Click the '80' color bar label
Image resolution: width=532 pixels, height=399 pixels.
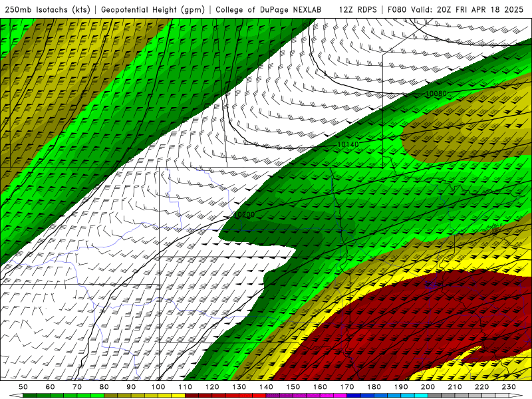point(104,387)
